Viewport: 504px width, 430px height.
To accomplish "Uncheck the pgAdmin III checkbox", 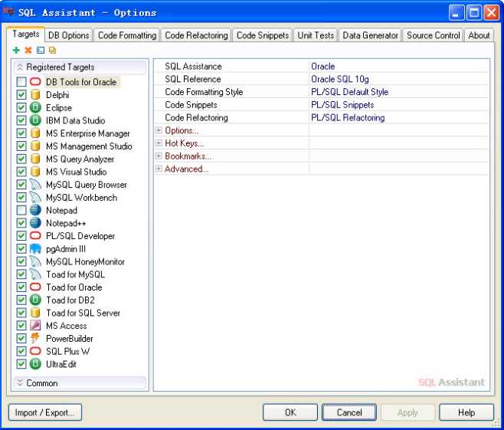I will tap(21, 248).
